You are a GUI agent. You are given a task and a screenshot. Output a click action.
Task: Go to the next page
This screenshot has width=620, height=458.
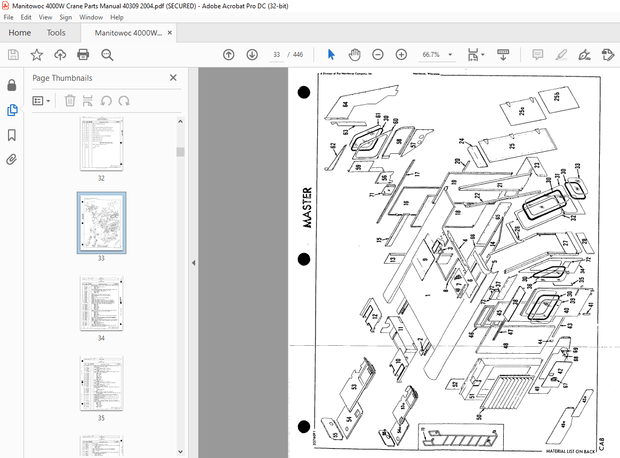tap(252, 55)
